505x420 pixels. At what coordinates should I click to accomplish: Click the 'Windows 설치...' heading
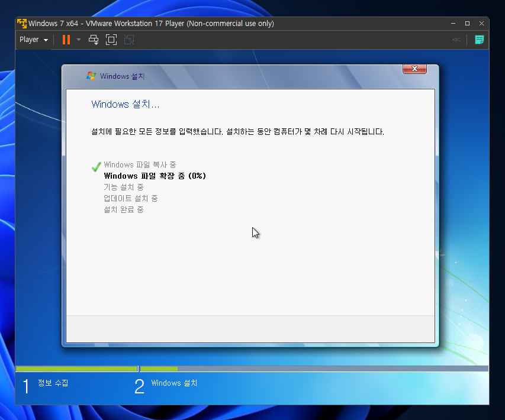(126, 104)
